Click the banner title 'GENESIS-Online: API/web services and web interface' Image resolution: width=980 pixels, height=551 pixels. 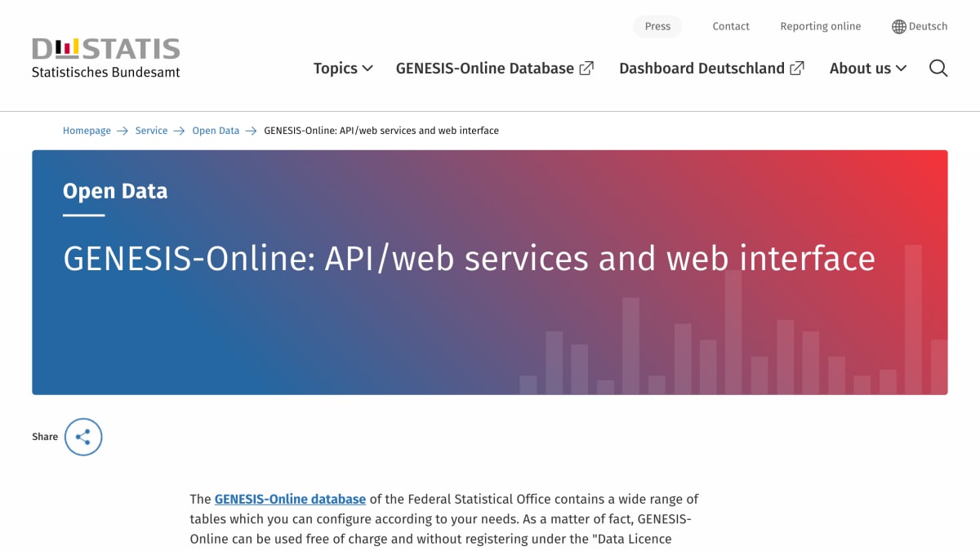pyautogui.click(x=469, y=258)
